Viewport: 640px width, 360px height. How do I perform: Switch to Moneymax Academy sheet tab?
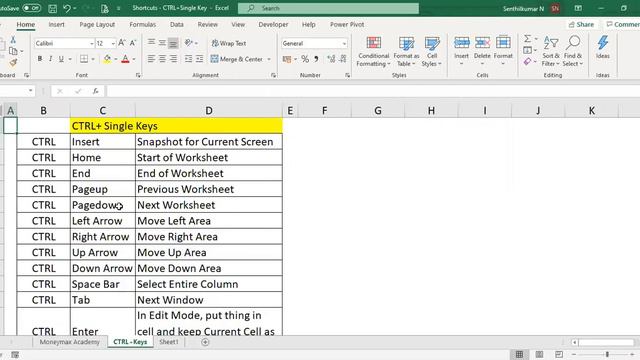click(69, 342)
